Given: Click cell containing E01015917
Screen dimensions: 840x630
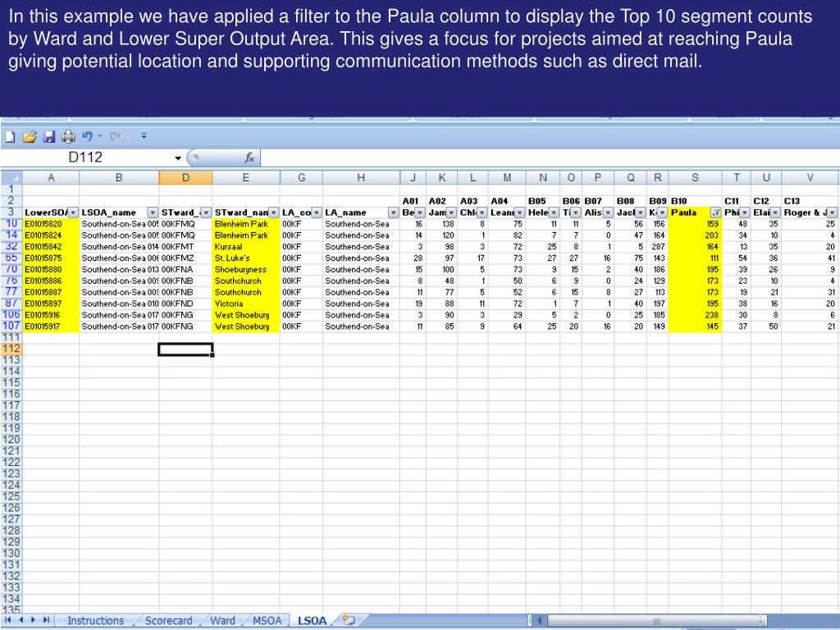Looking at the screenshot, I should [51, 326].
